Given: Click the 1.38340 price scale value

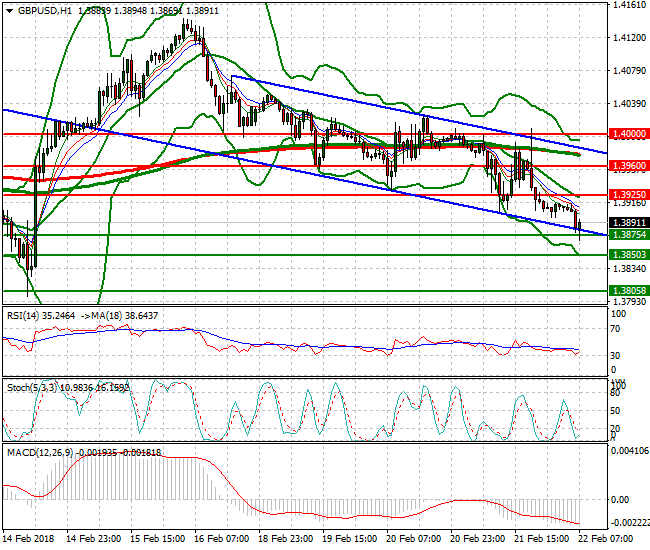Looking at the screenshot, I should click(630, 269).
